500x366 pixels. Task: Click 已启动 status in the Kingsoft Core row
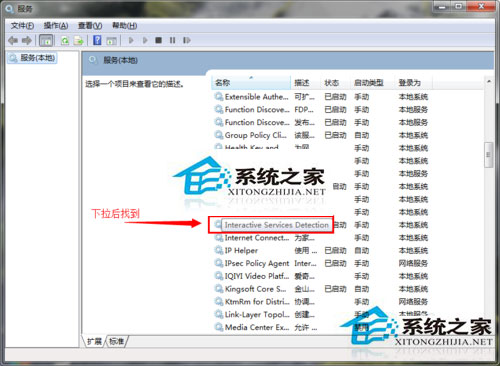pos(335,289)
